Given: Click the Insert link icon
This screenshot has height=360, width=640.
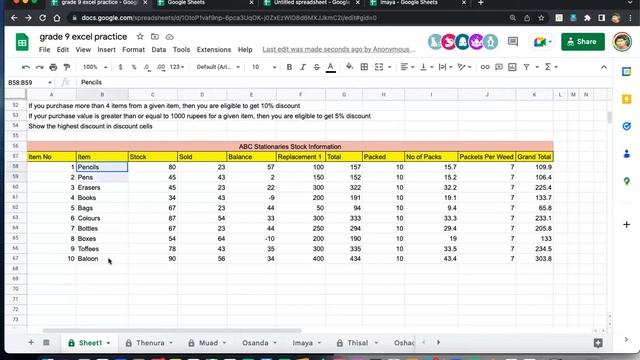Looking at the screenshot, I should click(485, 67).
